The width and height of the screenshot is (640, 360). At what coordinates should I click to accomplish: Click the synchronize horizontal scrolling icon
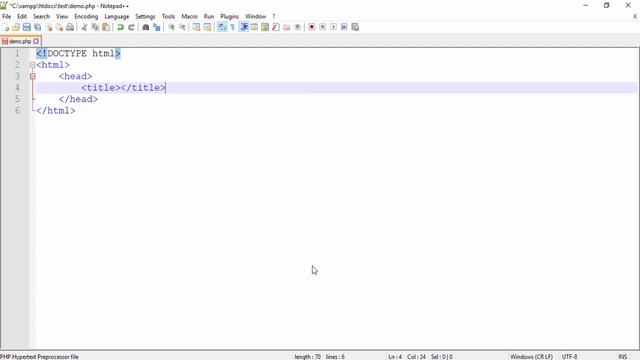tap(207, 27)
